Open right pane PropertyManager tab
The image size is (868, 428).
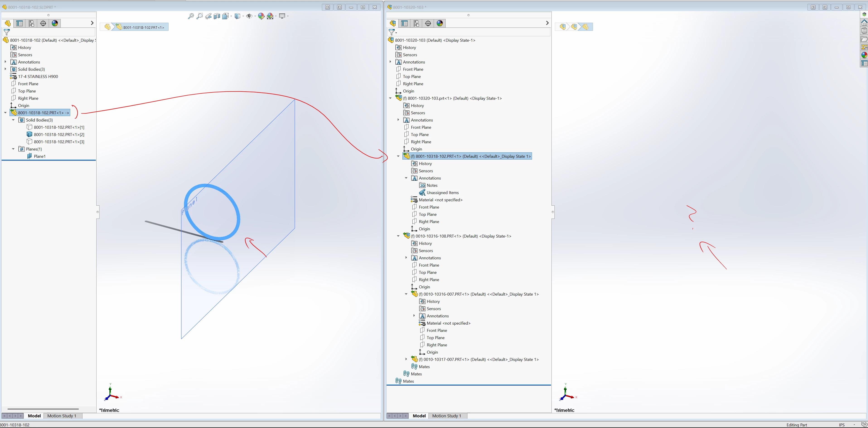[404, 23]
